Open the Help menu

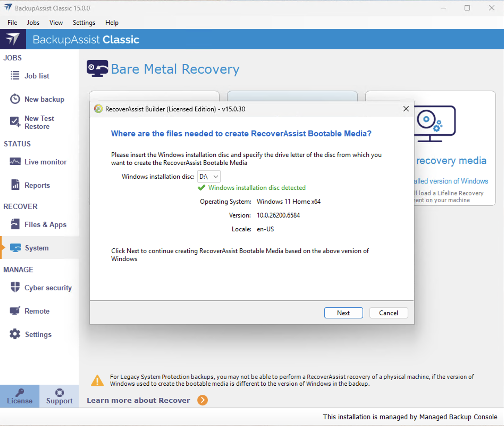112,23
